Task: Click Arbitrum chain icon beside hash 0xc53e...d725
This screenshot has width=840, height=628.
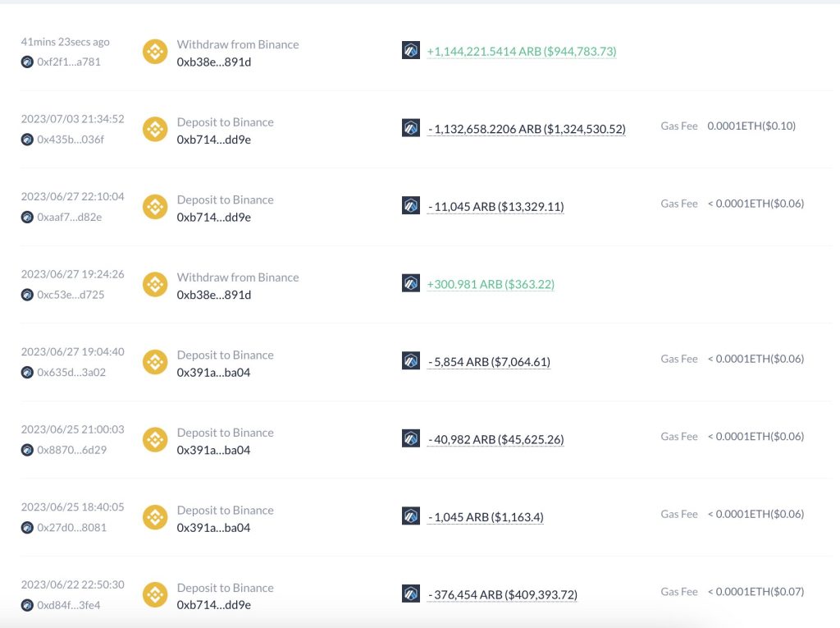Action: 27,295
